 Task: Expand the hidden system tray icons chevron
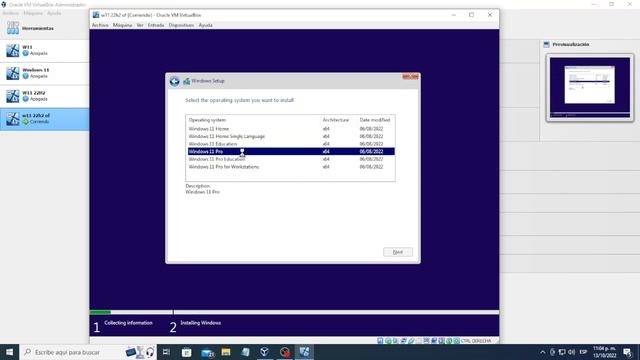pyautogui.click(x=542, y=352)
